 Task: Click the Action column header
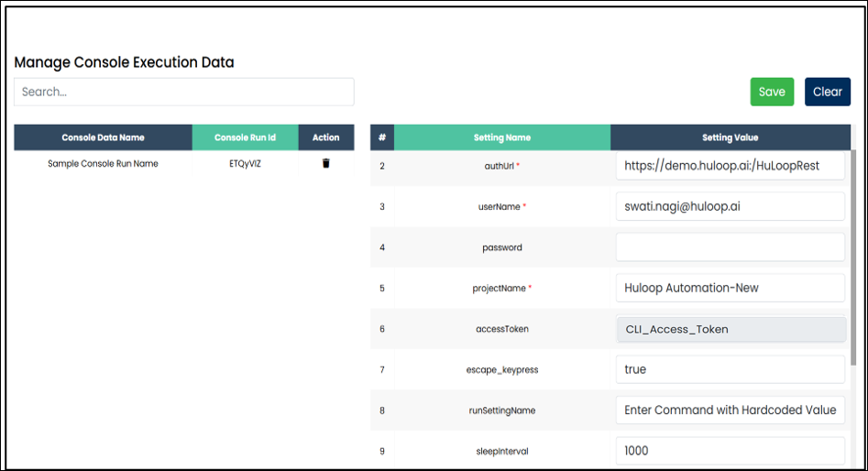[325, 137]
